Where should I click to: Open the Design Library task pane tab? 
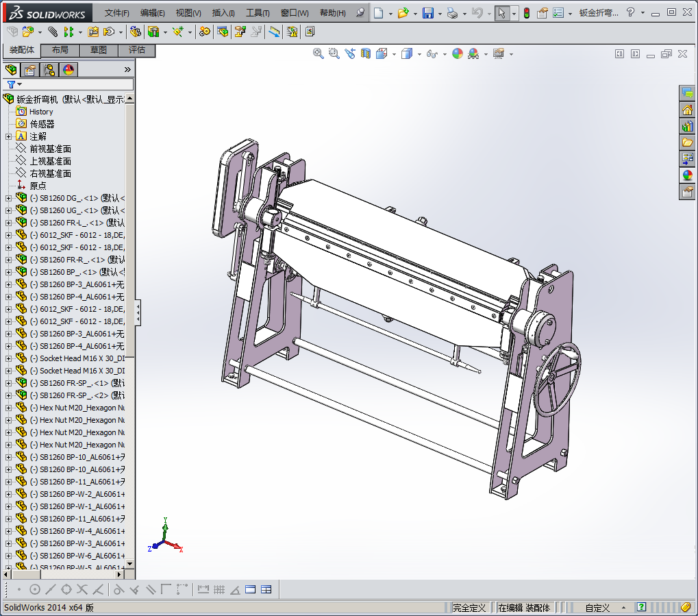(x=687, y=126)
